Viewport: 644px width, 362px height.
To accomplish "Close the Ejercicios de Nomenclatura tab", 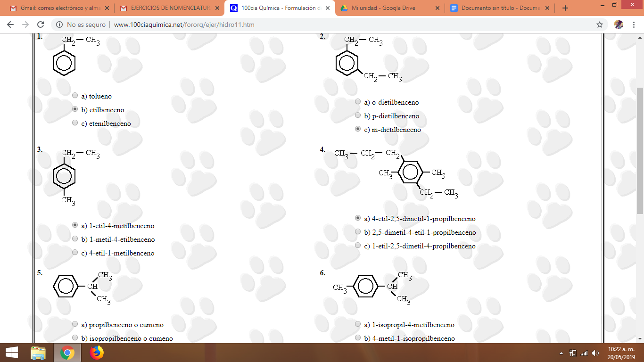I will [x=217, y=8].
